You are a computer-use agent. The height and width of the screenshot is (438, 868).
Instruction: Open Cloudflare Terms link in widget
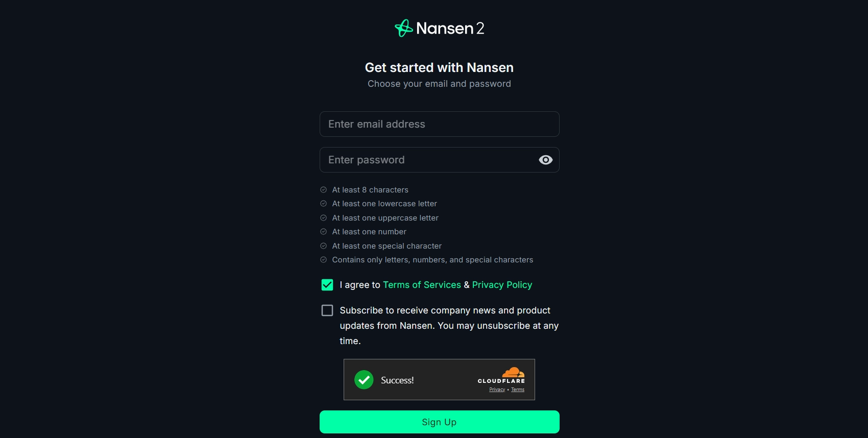pos(518,390)
